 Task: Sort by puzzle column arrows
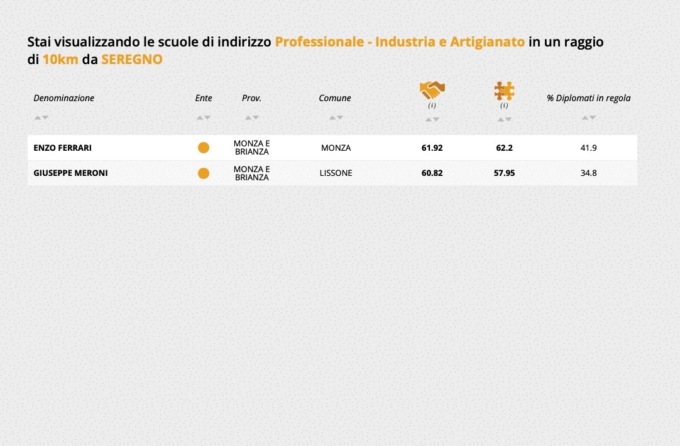[x=504, y=119]
